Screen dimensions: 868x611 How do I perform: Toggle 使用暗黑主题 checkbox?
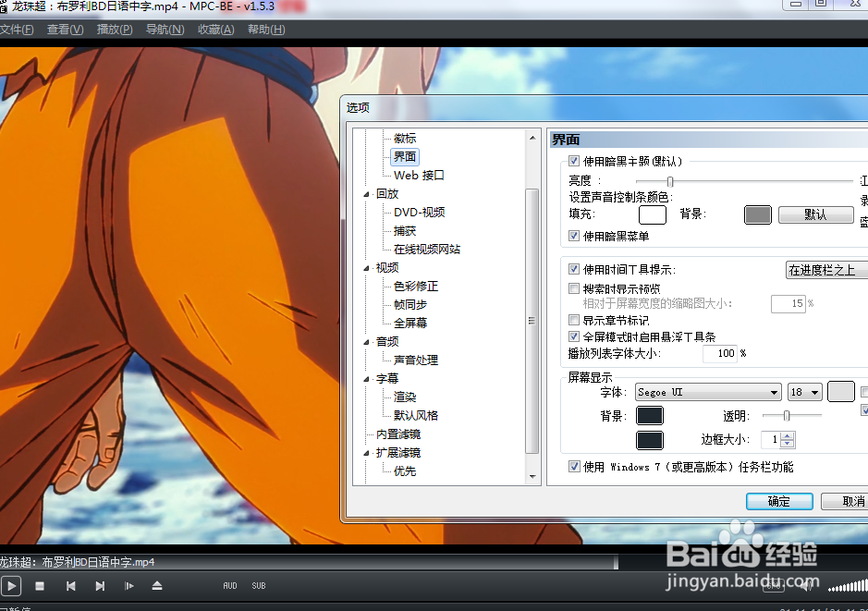(574, 161)
